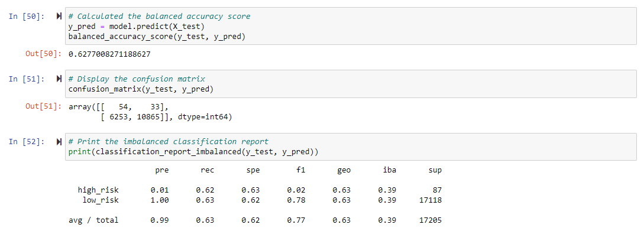Viewport: 644px width, 244px height.
Task: Click into the balanced accuracy score code cell
Action: [x=351, y=27]
